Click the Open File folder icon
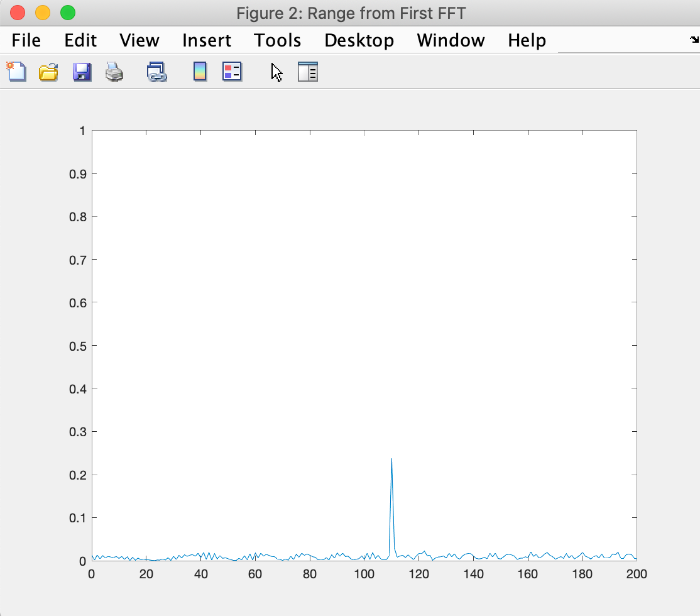This screenshot has width=700, height=616. click(48, 72)
